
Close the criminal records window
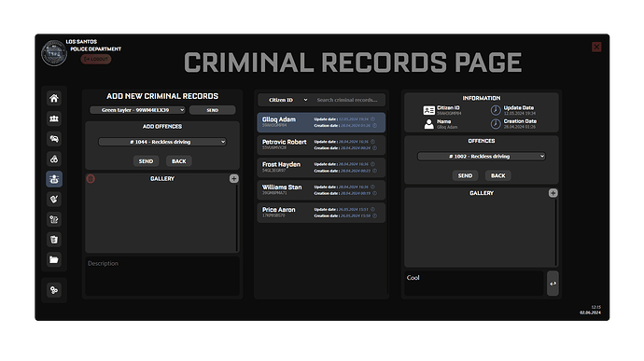click(596, 47)
